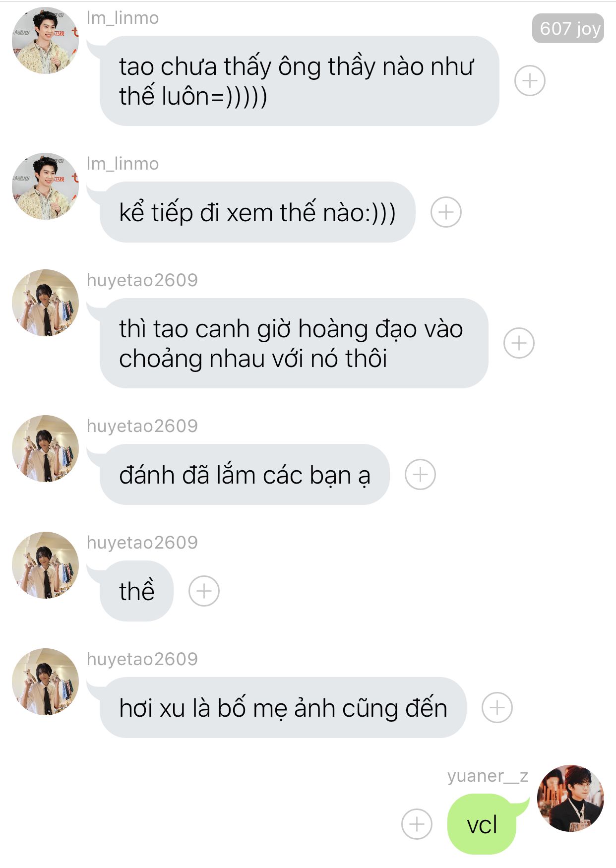
Task: Add reaction to "thì tao canh giờ hoàng đạo" message
Action: tap(519, 343)
